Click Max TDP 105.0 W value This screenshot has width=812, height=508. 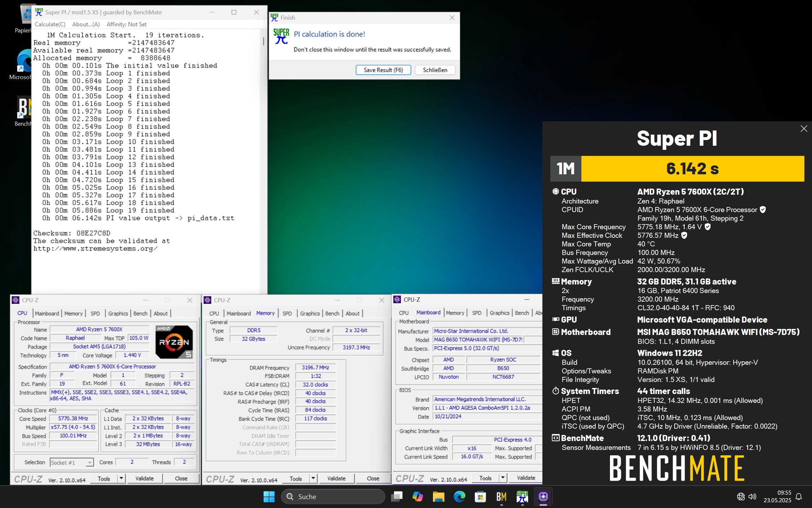point(139,338)
